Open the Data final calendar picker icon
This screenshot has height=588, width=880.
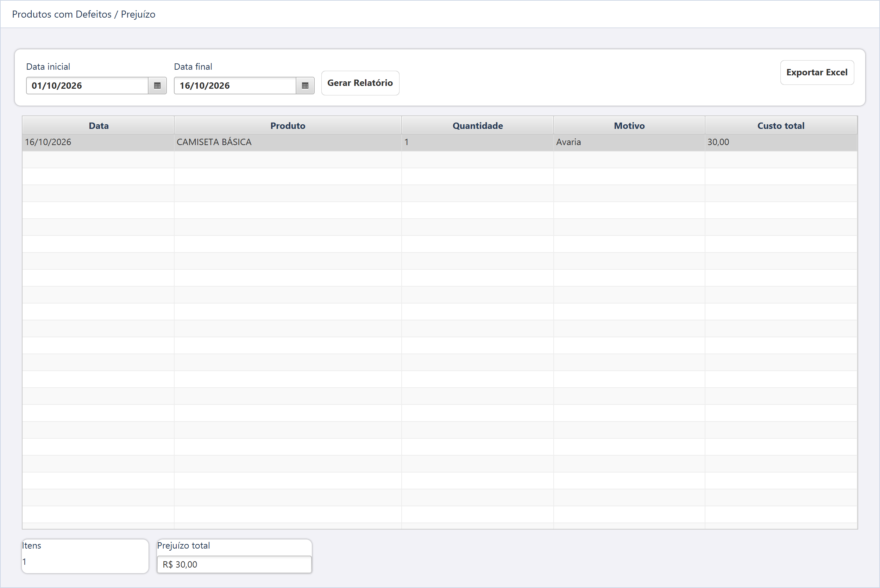pyautogui.click(x=305, y=86)
